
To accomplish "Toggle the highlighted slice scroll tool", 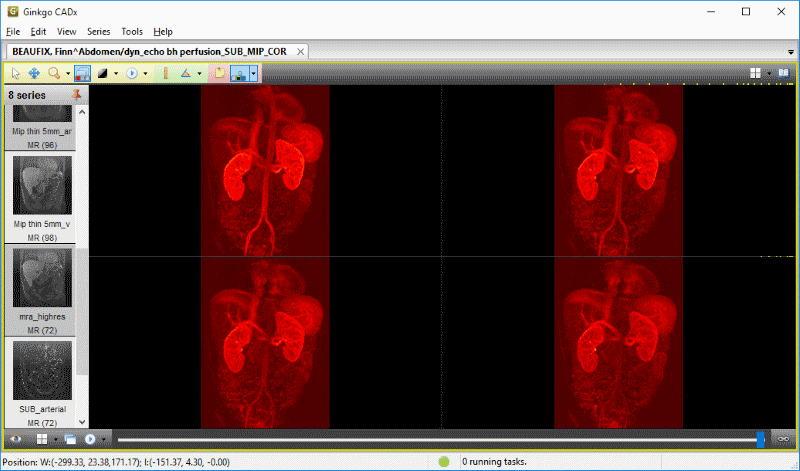I will point(82,73).
